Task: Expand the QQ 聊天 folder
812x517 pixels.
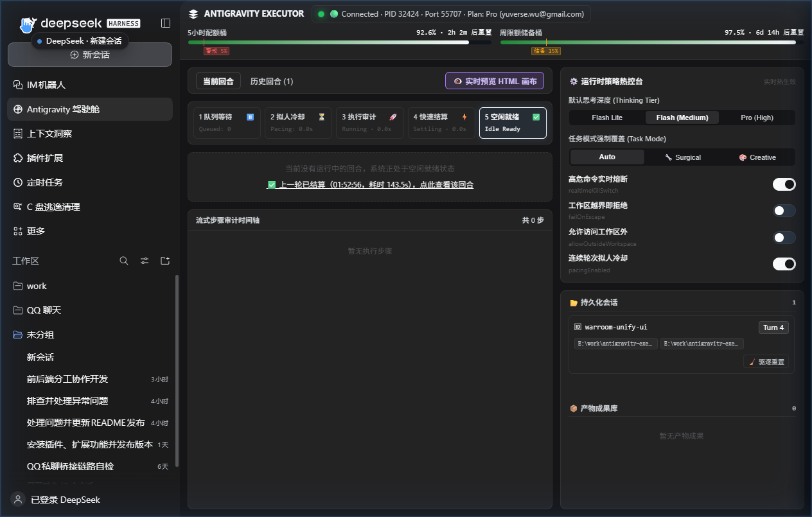Action: 90,310
